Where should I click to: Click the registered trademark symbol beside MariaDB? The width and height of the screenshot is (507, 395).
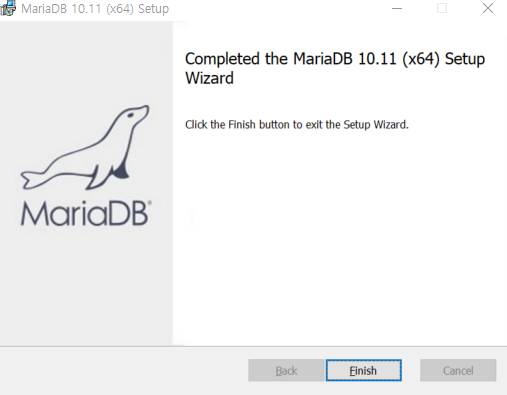point(150,203)
